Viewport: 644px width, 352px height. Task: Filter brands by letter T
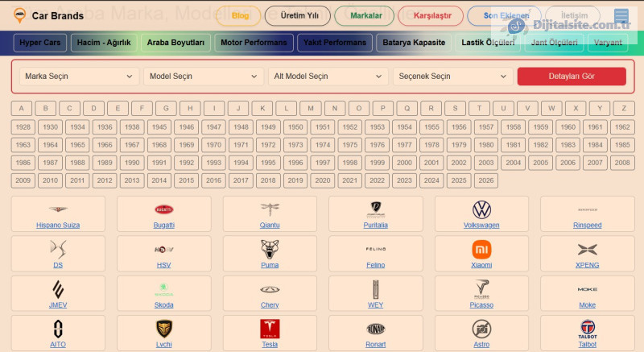click(479, 109)
